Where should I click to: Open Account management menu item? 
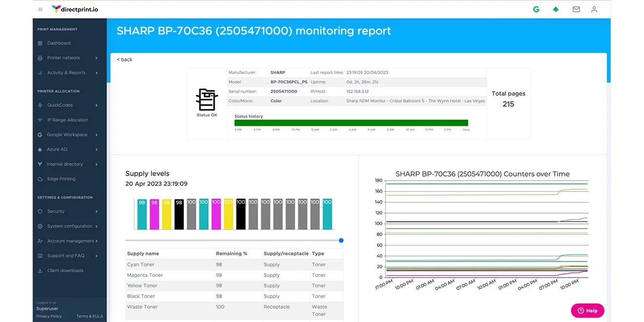coord(71,241)
